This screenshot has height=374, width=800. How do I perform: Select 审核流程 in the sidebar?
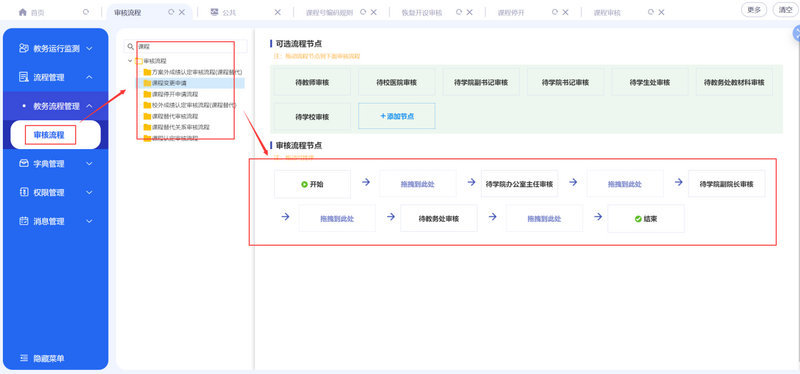pos(56,135)
